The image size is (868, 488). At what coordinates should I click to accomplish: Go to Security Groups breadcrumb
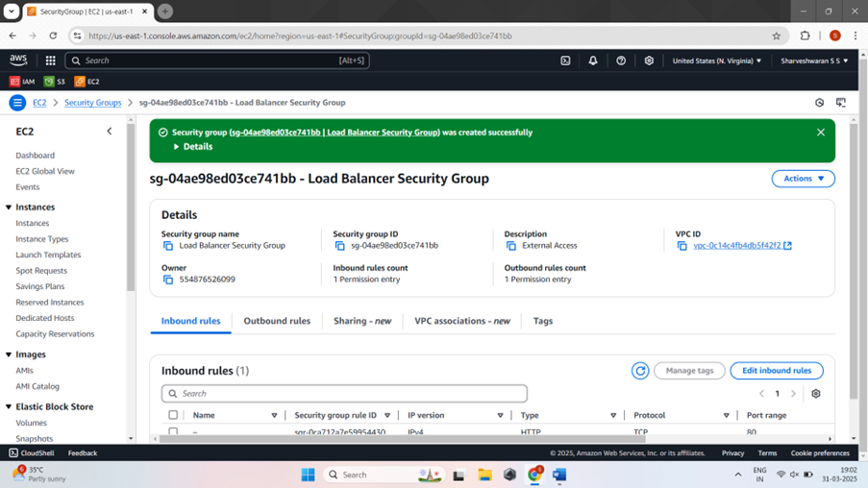point(93,103)
